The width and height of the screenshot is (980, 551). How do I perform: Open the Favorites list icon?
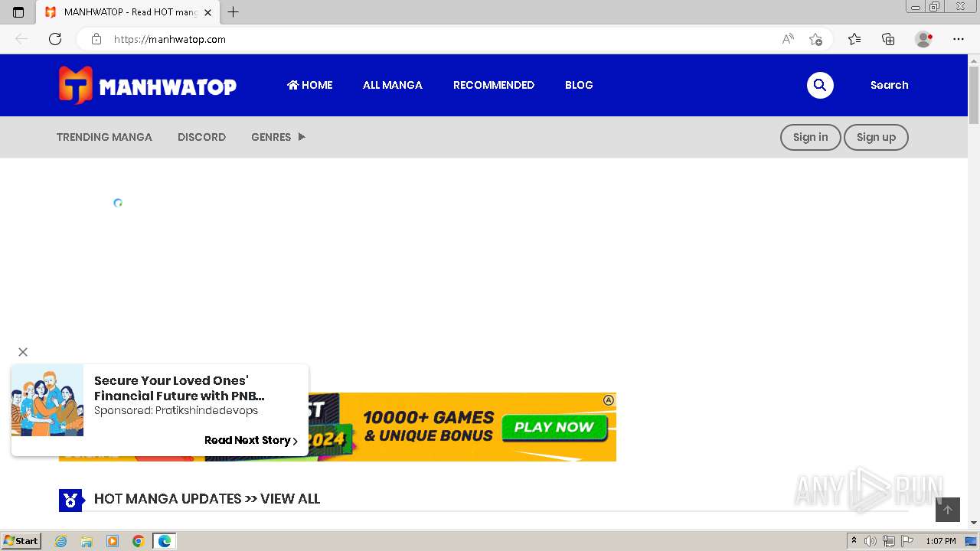[x=854, y=39]
